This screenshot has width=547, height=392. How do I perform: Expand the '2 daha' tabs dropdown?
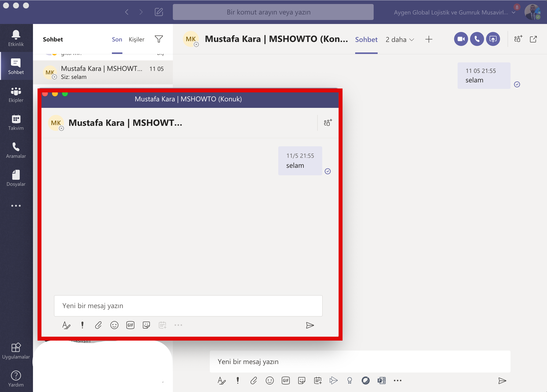click(x=400, y=39)
